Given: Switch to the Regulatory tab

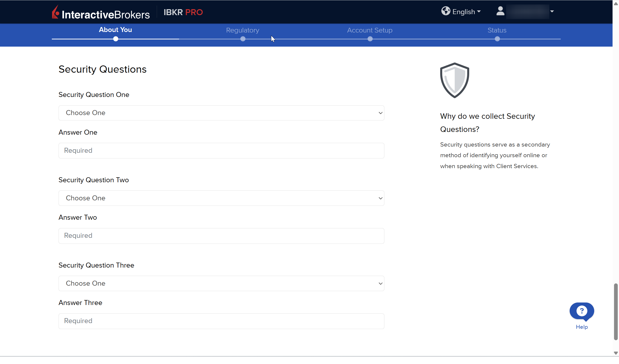Looking at the screenshot, I should (x=243, y=30).
